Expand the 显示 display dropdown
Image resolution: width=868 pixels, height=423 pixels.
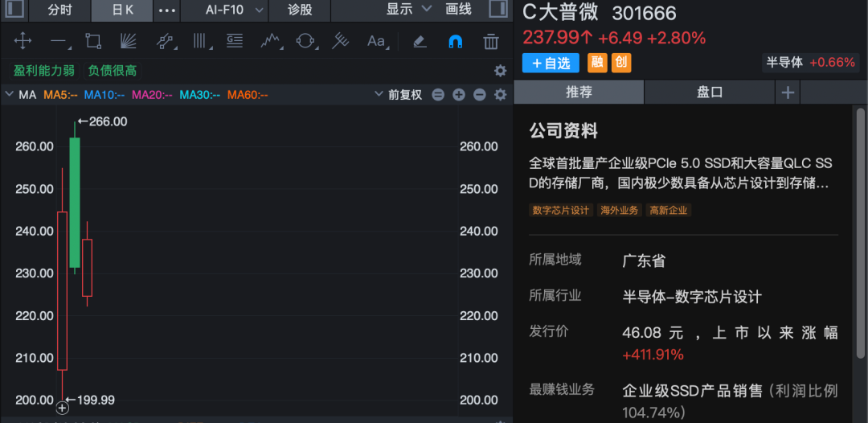coord(406,10)
